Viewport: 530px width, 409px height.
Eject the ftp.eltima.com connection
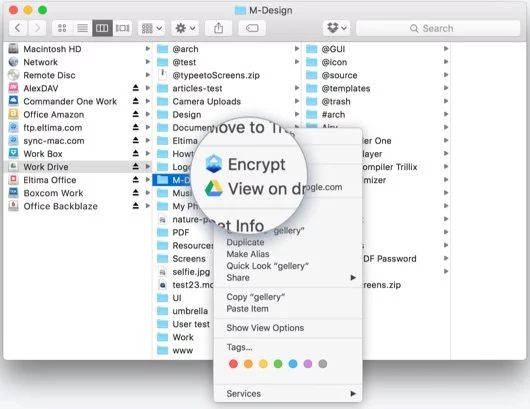[136, 127]
